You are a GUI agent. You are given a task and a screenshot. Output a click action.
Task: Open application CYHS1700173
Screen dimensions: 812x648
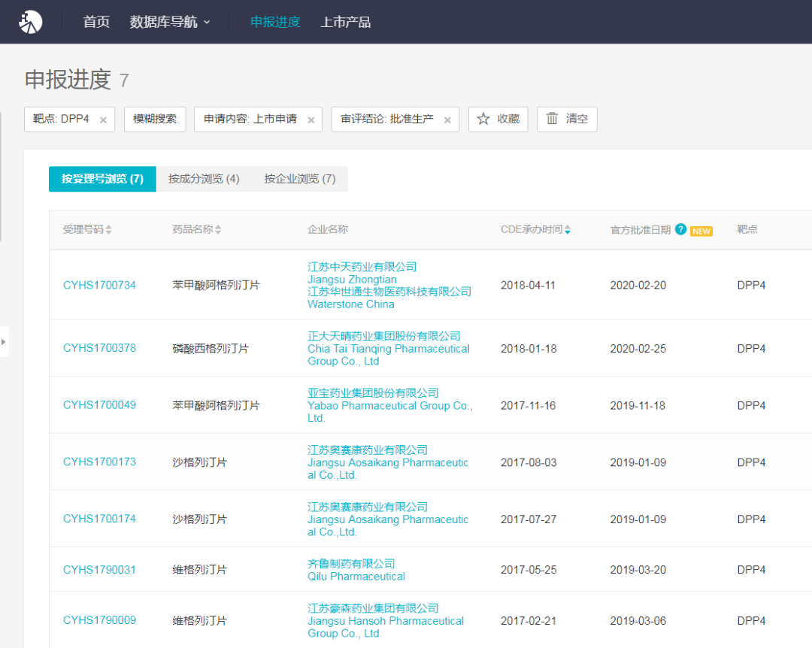[x=99, y=462]
